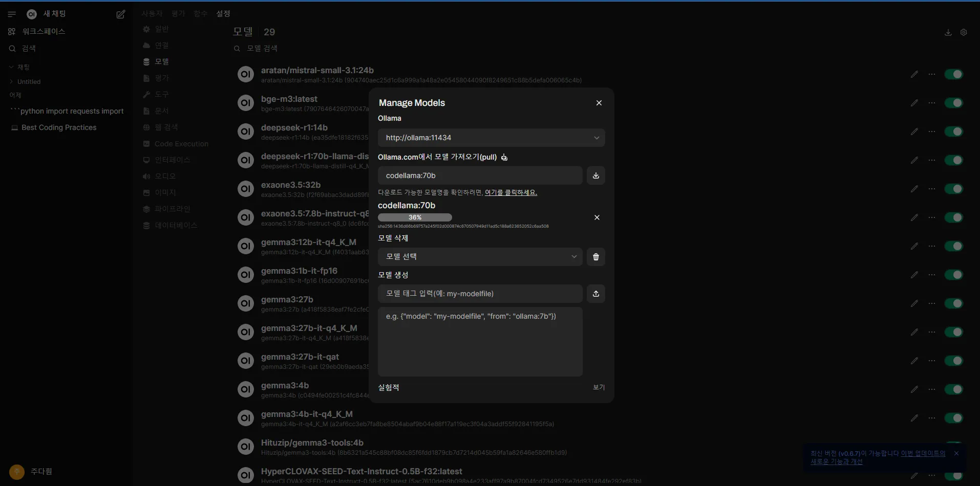Click the 여기를 클릭하세요 link
980x486 pixels.
tap(510, 192)
